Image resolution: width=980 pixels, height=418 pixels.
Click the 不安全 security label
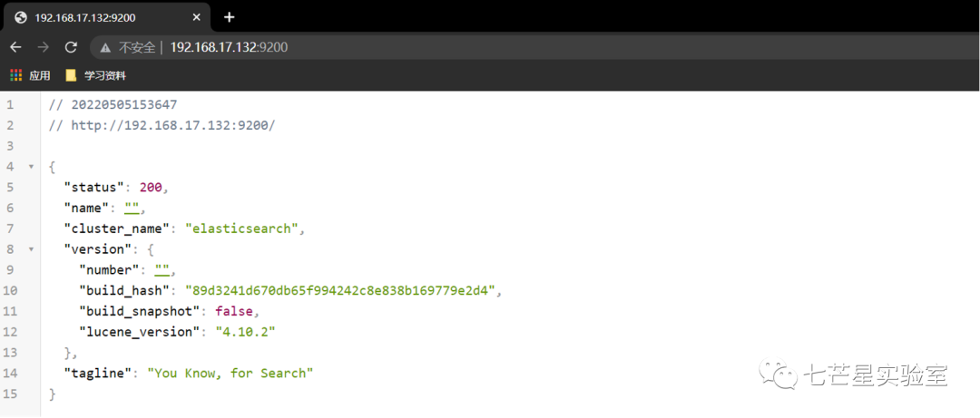(137, 47)
